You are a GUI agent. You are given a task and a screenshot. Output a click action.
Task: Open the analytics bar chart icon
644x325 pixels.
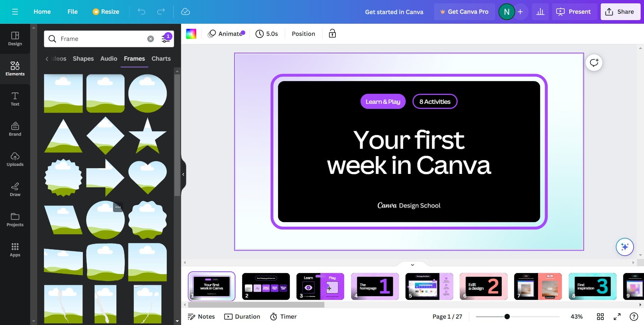coord(540,12)
